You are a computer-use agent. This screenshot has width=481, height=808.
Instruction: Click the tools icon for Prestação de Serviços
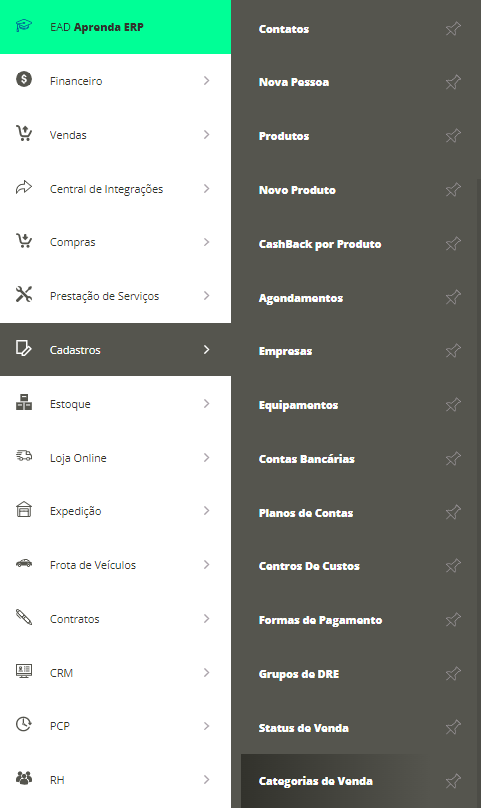[x=24, y=294]
